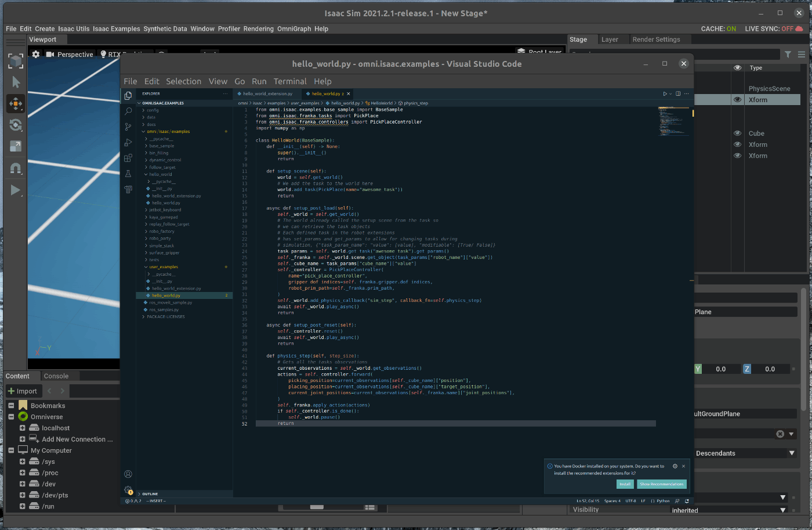812x530 pixels.
Task: Open Testing flask view in VS Code
Action: [x=128, y=174]
